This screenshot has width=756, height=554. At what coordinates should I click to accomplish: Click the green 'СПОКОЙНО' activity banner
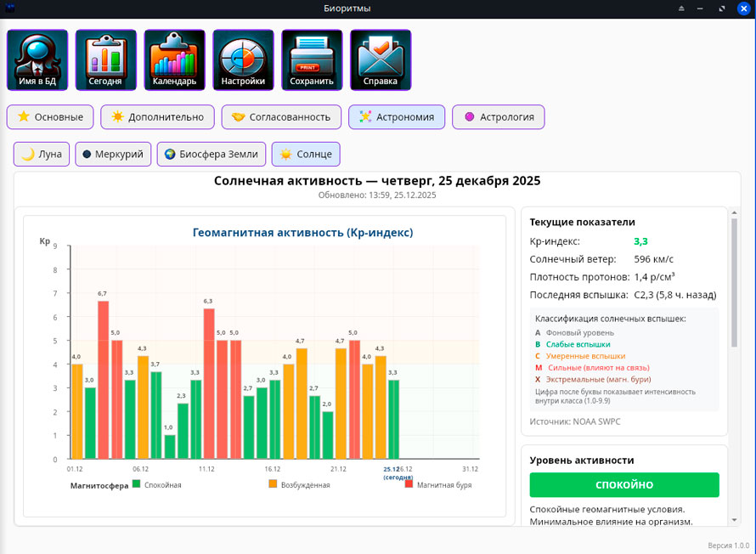(624, 485)
